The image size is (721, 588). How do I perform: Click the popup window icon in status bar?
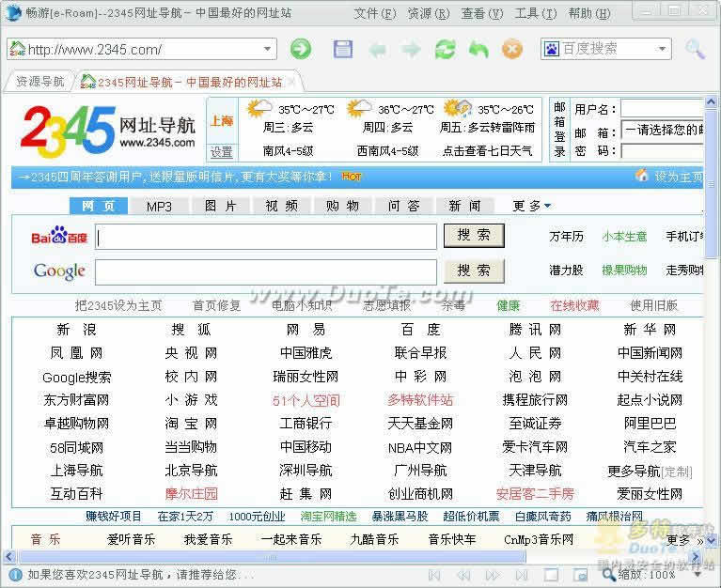coord(580,575)
